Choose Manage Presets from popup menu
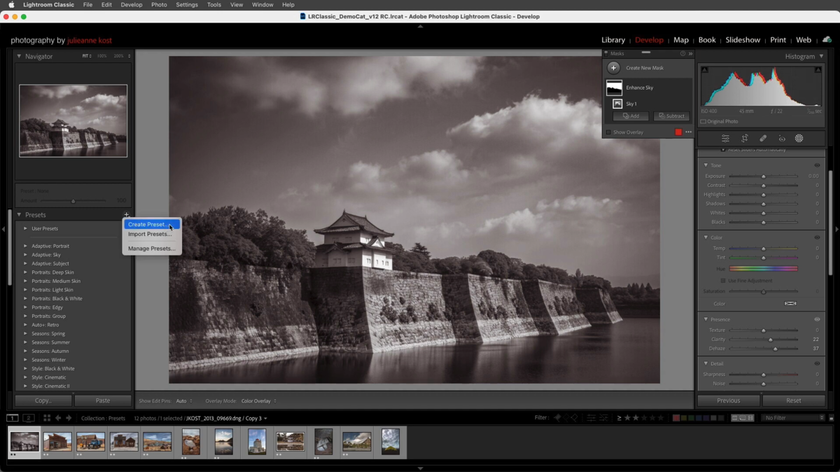The image size is (840, 472). [152, 249]
